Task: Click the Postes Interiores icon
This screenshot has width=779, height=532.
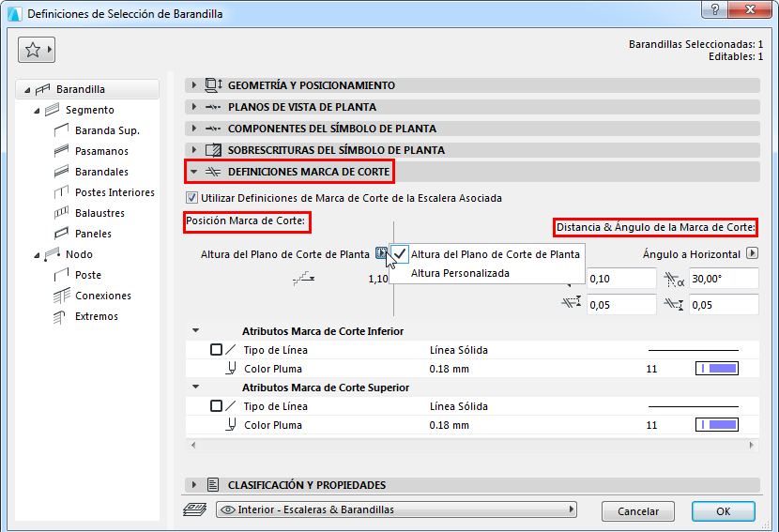Action: (61, 192)
